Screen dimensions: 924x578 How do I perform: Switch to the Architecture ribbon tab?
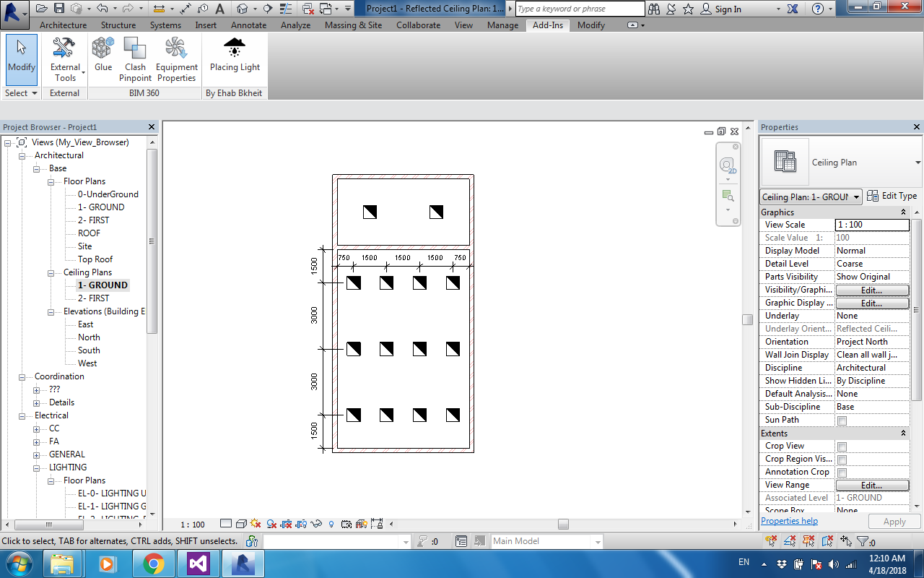coord(63,25)
